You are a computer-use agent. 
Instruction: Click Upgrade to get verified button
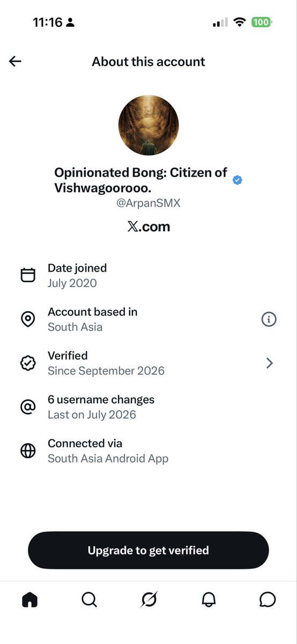pos(148,550)
